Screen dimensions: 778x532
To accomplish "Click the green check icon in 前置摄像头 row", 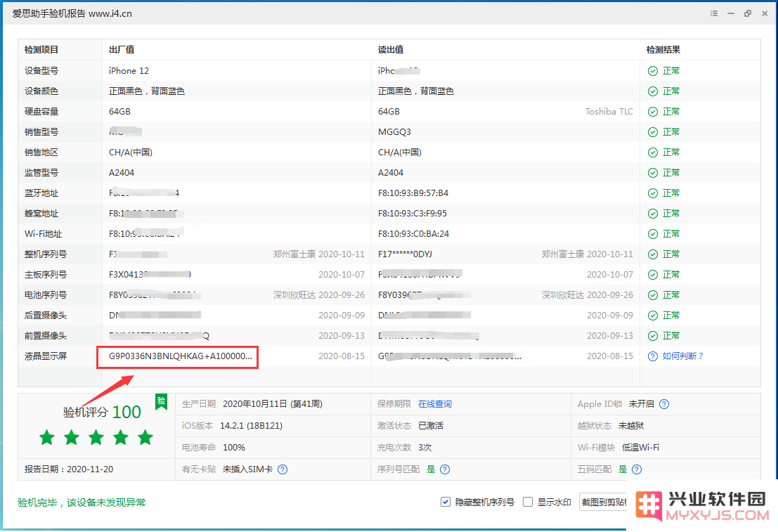I will coord(653,336).
